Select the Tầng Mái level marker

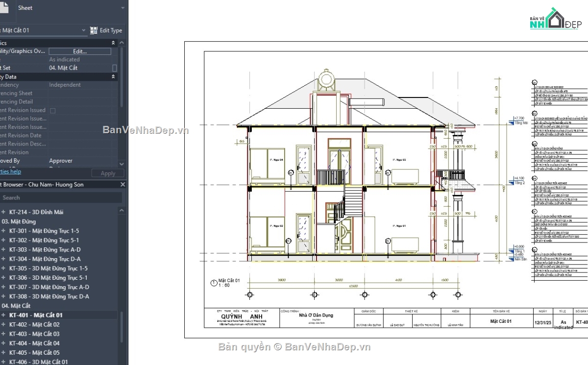[x=519, y=121]
